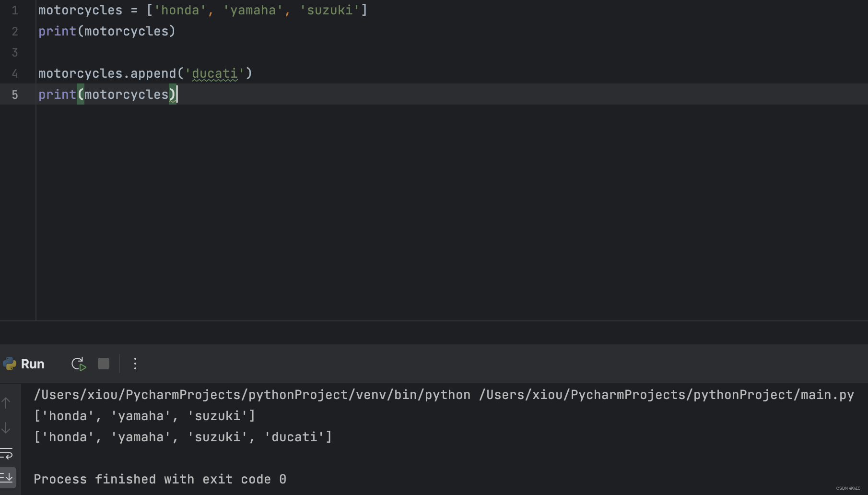This screenshot has height=495, width=868.
Task: Open the three-dot more options menu
Action: [135, 364]
